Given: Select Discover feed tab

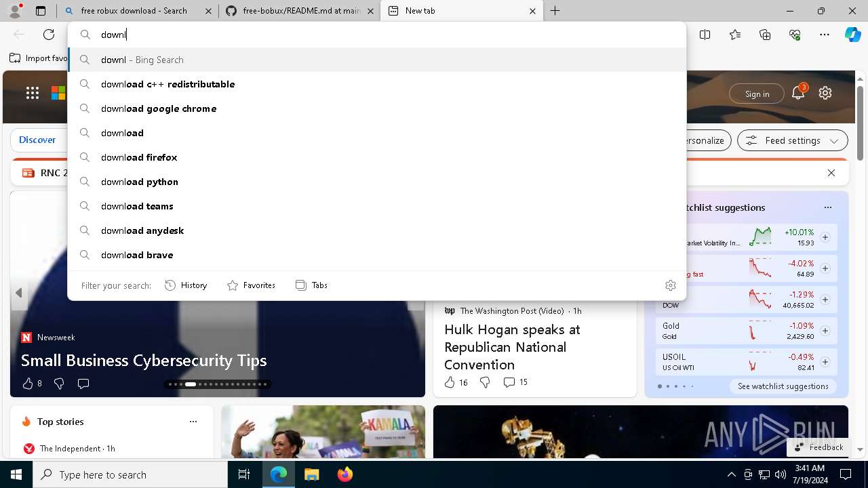Looking at the screenshot, I should [37, 140].
